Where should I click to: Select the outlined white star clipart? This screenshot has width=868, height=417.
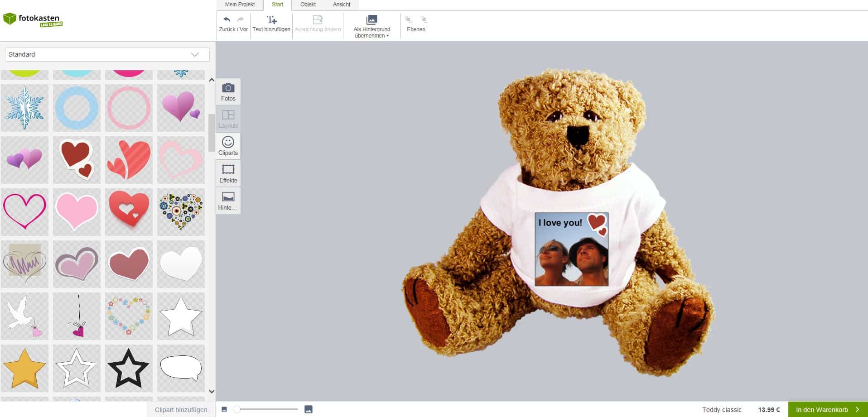tap(77, 368)
